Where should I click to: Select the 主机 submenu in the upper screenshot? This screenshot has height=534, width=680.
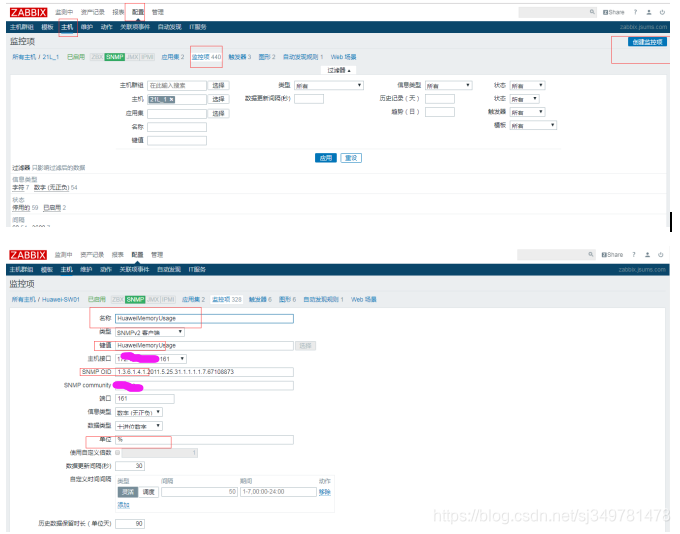[x=67, y=27]
